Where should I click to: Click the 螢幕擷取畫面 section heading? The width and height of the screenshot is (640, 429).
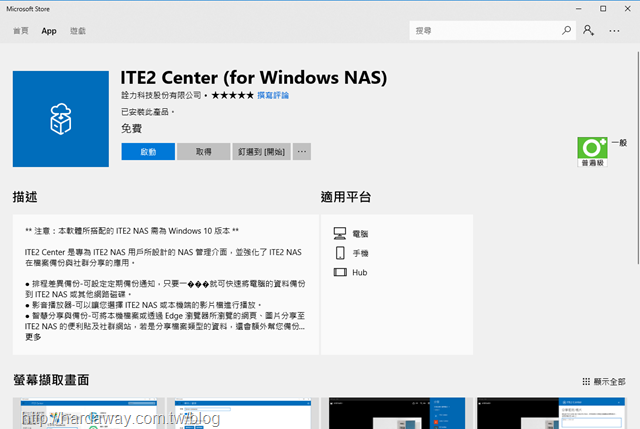[51, 380]
